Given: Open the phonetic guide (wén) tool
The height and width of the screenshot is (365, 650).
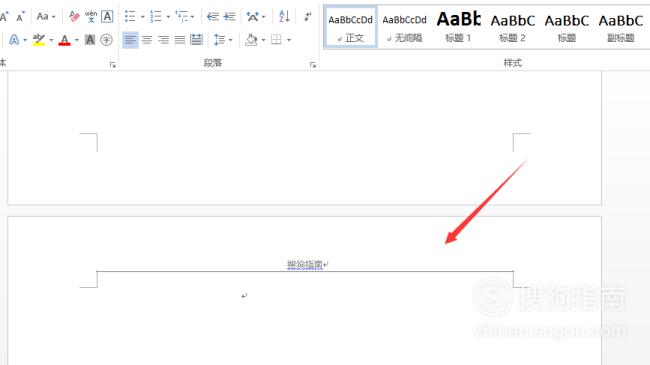Looking at the screenshot, I should click(x=91, y=17).
